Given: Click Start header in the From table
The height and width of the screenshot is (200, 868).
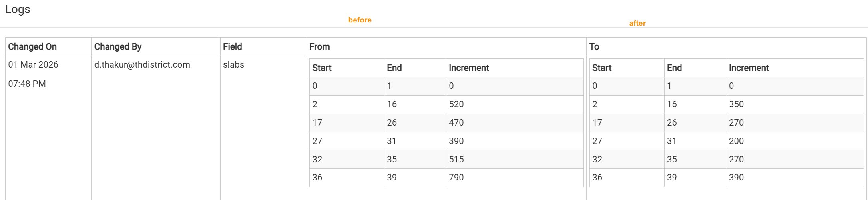Looking at the screenshot, I should pos(322,68).
